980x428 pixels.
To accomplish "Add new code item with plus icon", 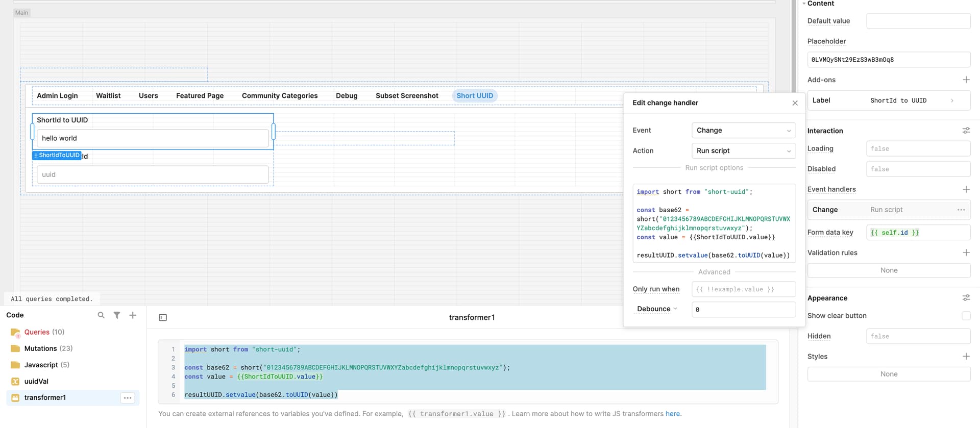I will 133,315.
